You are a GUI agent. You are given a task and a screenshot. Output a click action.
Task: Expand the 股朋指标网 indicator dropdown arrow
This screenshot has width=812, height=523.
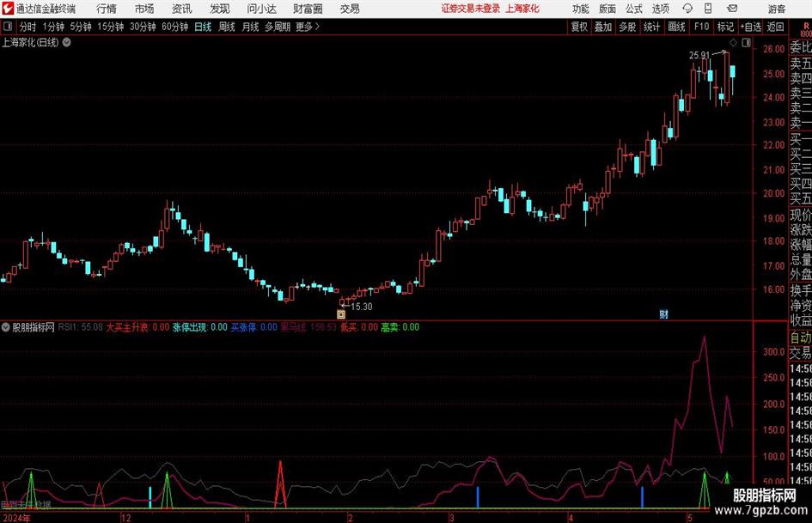(x=6, y=326)
